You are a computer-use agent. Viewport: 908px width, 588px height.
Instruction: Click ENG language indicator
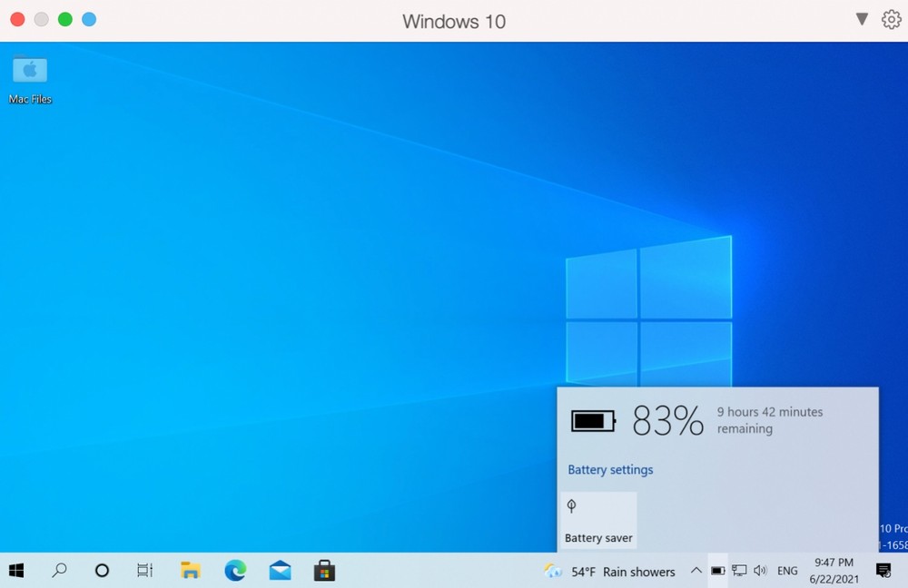[787, 572]
